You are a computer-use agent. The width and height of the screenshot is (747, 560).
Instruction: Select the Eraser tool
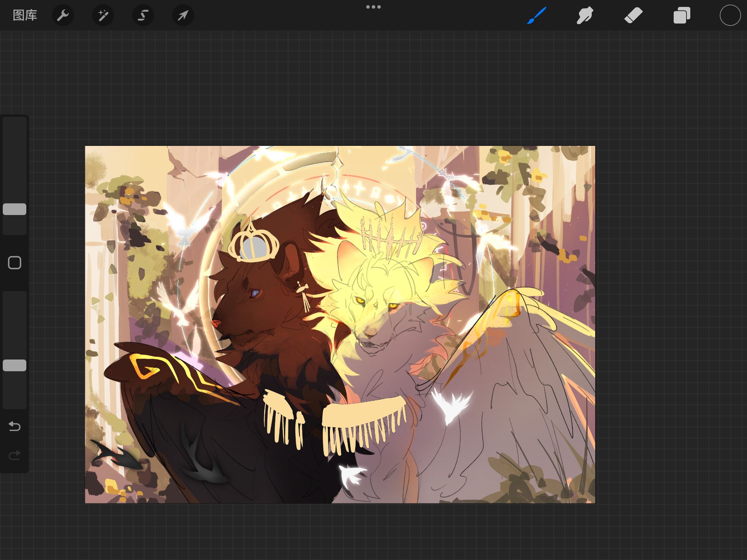pos(633,15)
